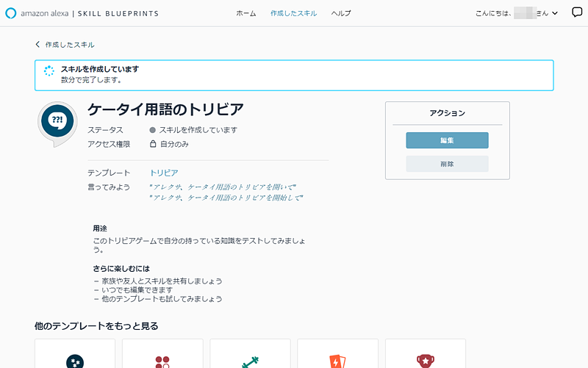The height and width of the screenshot is (368, 588).
Task: Click the spinning progress loader icon
Action: click(x=49, y=71)
